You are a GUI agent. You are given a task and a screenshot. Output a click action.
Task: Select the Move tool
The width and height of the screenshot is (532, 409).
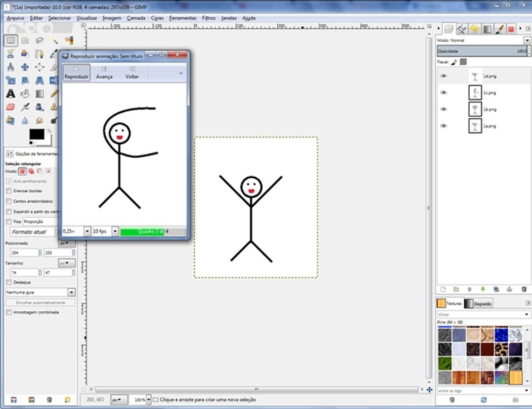pyautogui.click(x=25, y=67)
